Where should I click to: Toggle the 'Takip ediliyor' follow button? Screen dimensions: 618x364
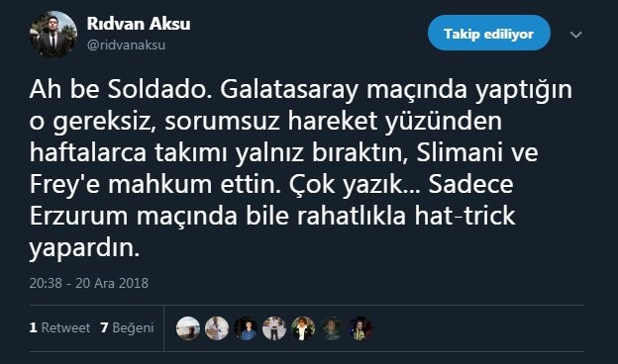(488, 33)
